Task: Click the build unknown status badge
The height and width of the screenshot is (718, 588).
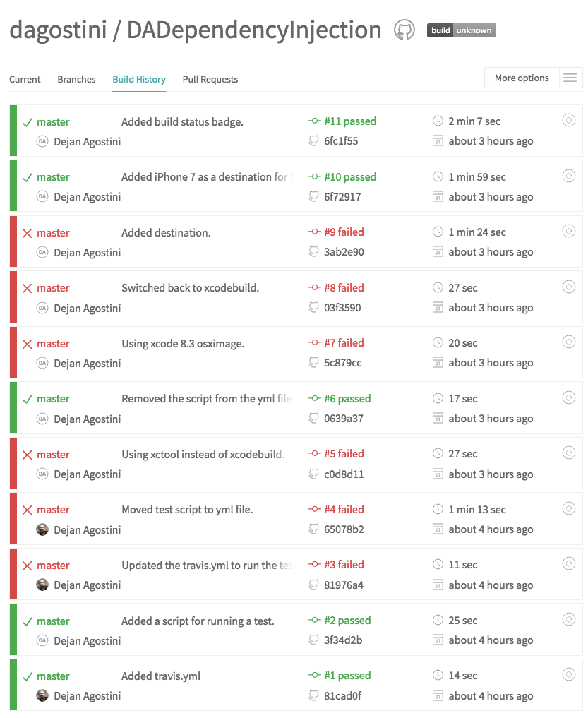Action: tap(461, 30)
